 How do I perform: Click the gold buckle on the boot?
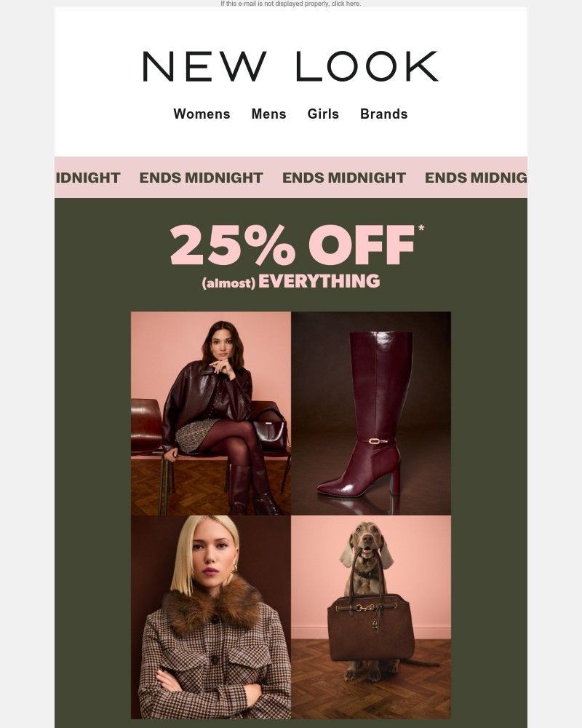pyautogui.click(x=375, y=440)
